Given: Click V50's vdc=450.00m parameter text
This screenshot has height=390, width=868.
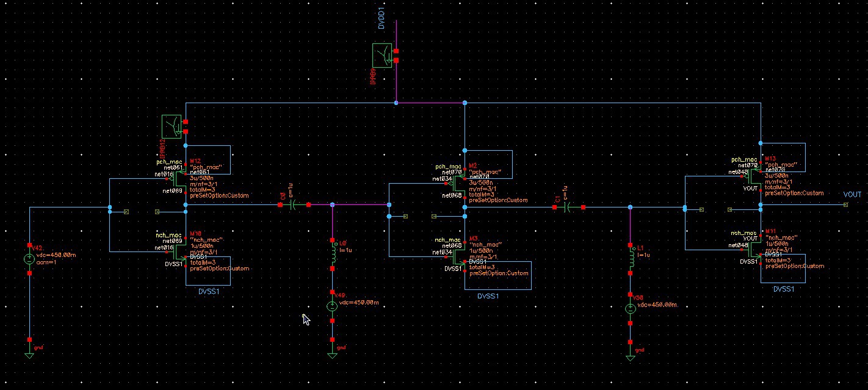Looking at the screenshot, I should tap(658, 305).
